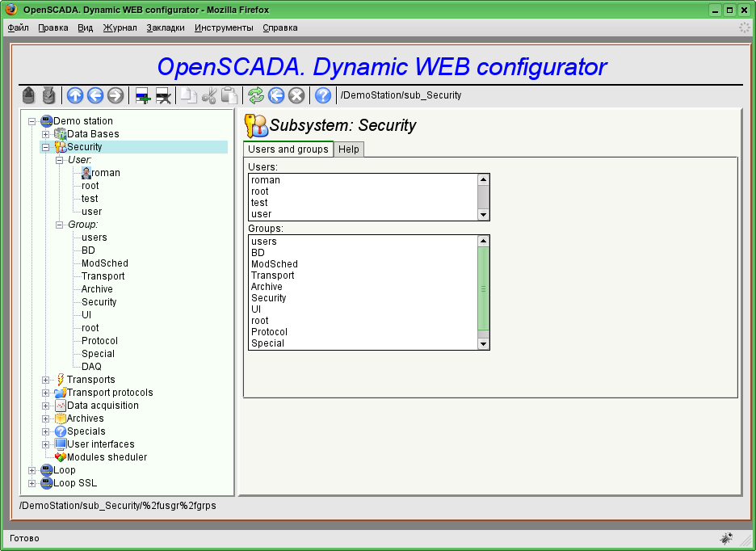Image resolution: width=756 pixels, height=551 pixels.
Task: Open the Файл menu
Action: 18,28
